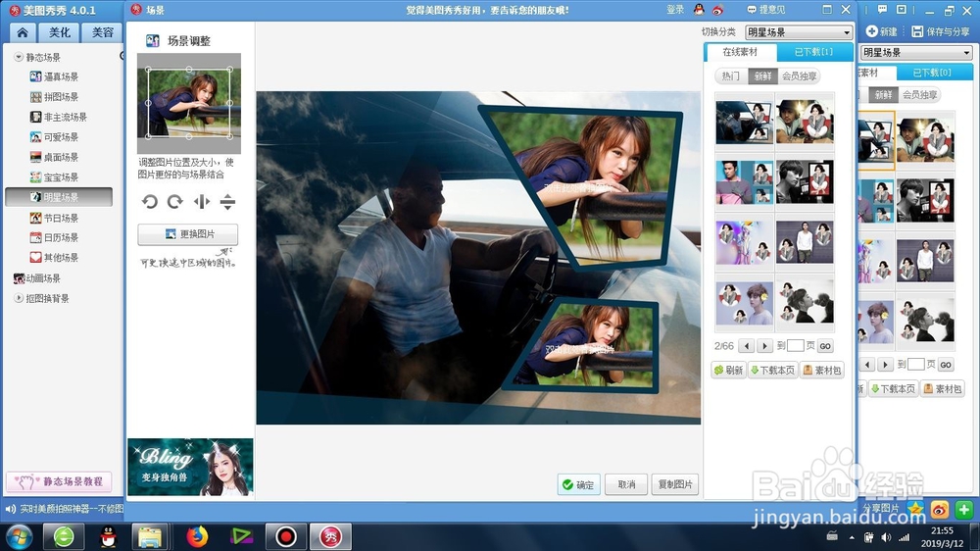Viewport: 980px width, 551px height.
Task: Rotate image counterclockwise in scene adjust
Action: point(149,201)
